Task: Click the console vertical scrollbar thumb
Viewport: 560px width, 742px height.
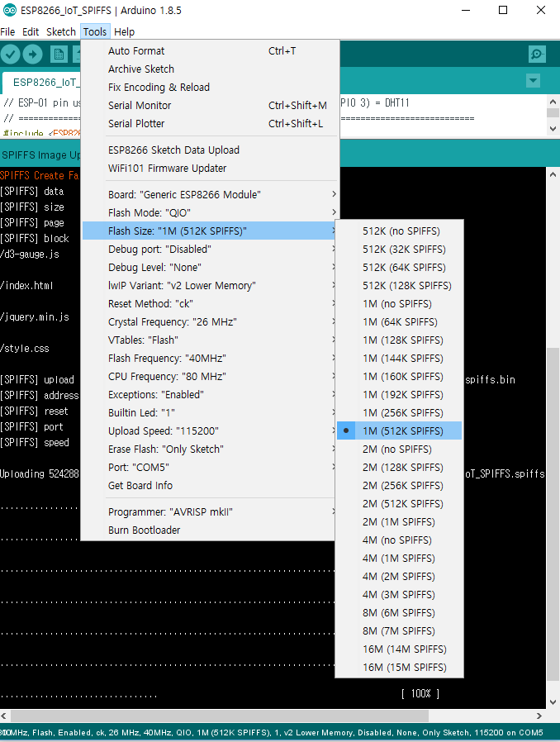Action: (x=553, y=515)
